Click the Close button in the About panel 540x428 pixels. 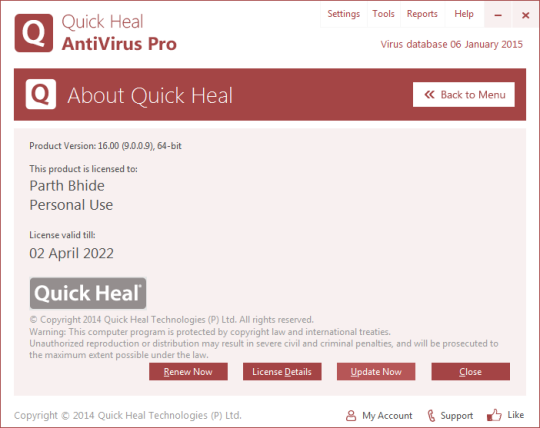coord(470,372)
